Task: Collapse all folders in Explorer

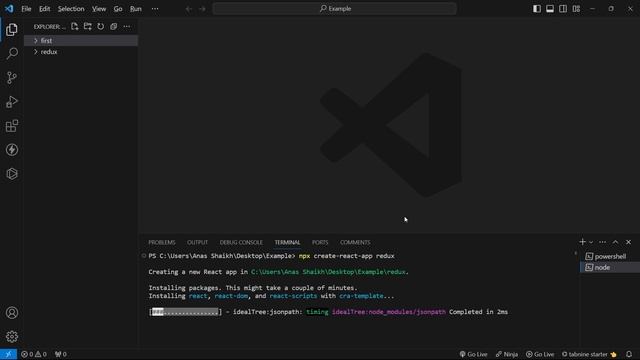Action: [113, 27]
